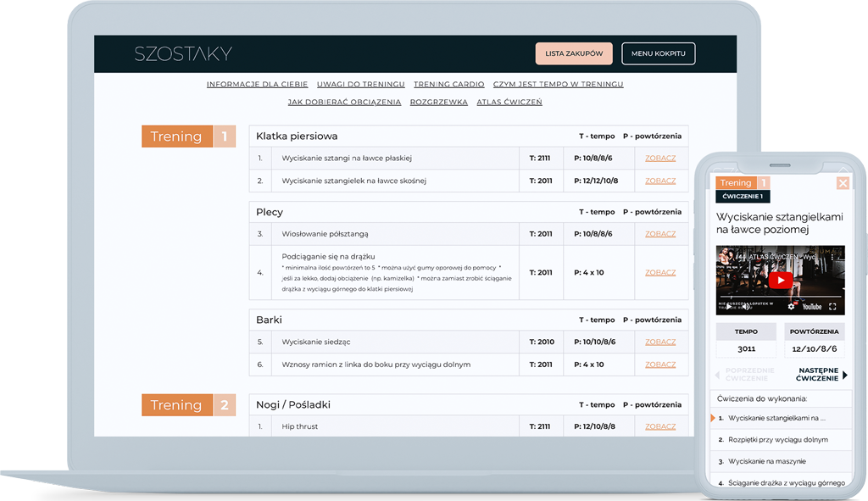
Task: Click the small play control in video bar
Action: pyautogui.click(x=728, y=307)
